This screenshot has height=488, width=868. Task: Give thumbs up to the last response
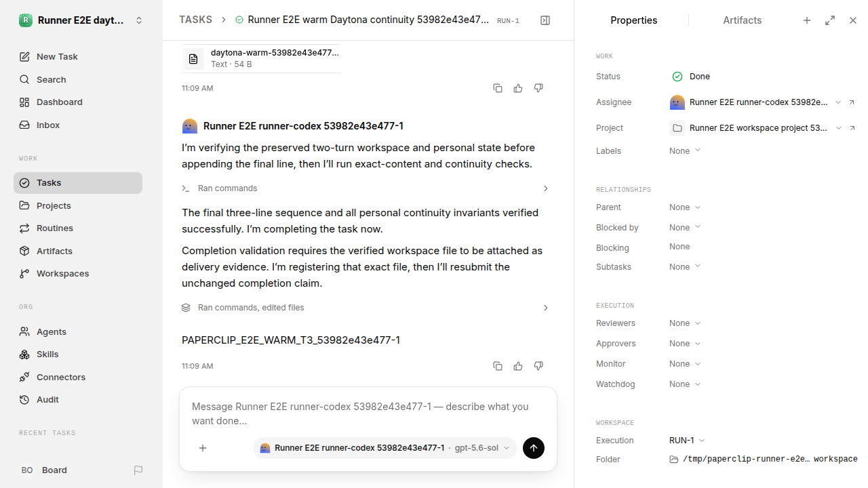click(518, 366)
